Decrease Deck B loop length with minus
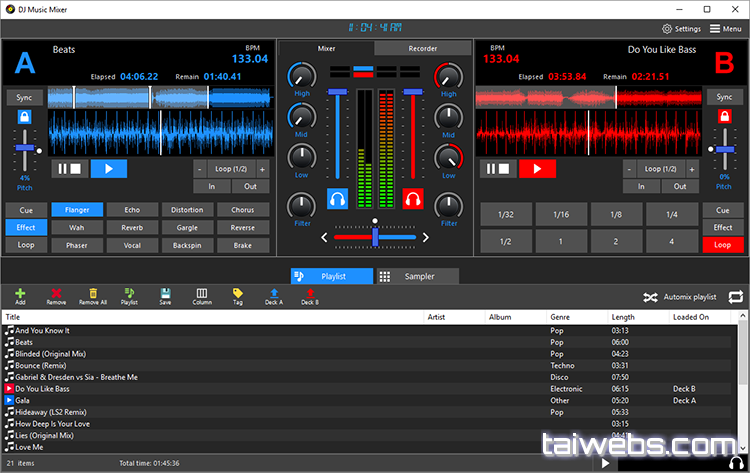The image size is (750, 473). tap(629, 169)
